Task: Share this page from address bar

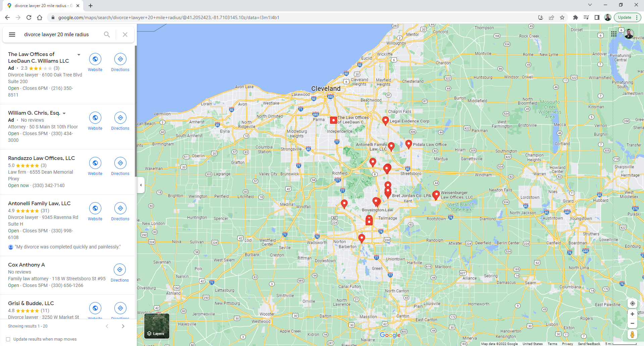Action: [x=551, y=17]
